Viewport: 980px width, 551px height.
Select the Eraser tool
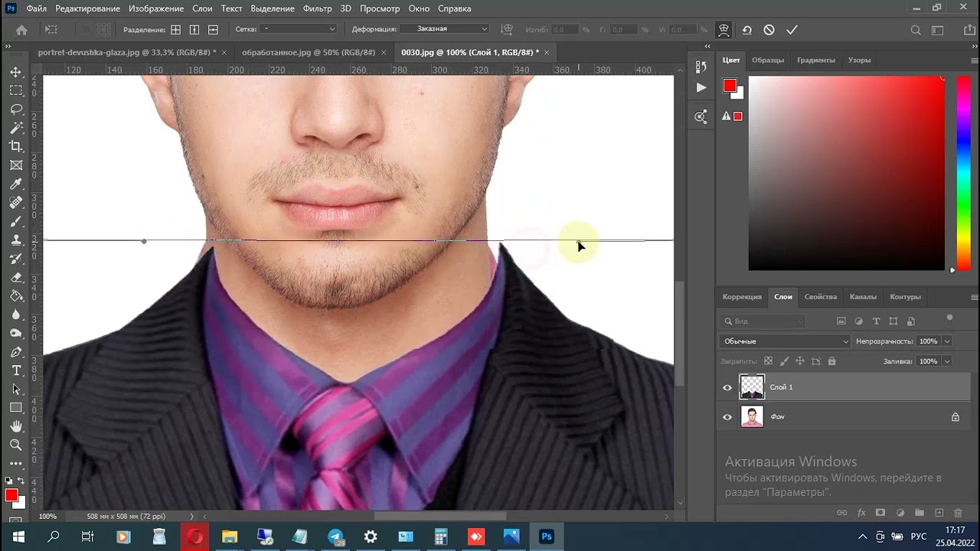coord(15,277)
